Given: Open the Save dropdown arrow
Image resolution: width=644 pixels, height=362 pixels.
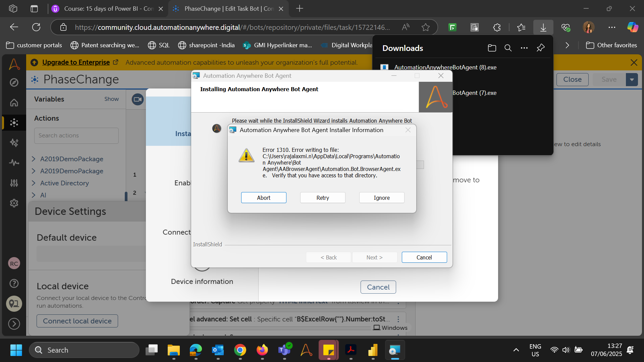Looking at the screenshot, I should (632, 79).
